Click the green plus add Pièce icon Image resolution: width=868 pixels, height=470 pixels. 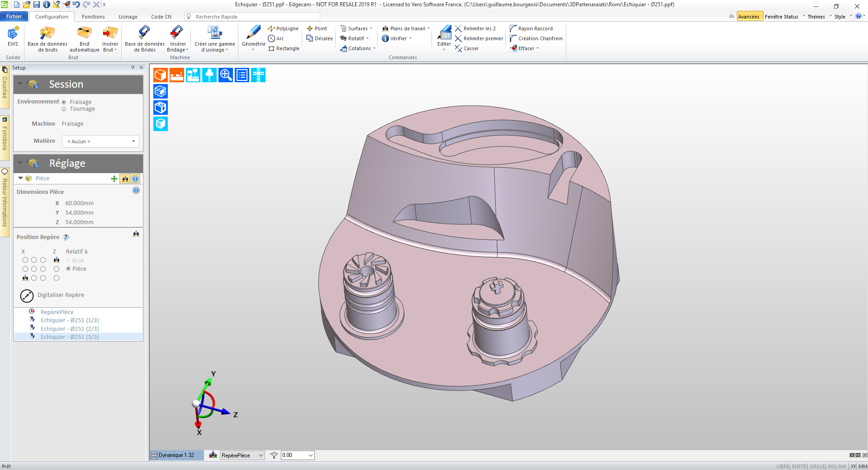coord(114,179)
